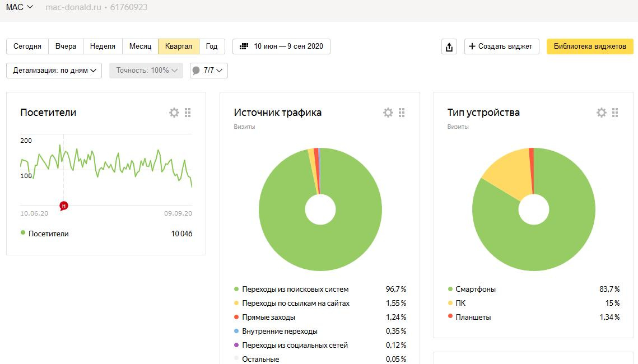
Task: Click drag handle of Тип устройства widget
Action: pos(615,113)
